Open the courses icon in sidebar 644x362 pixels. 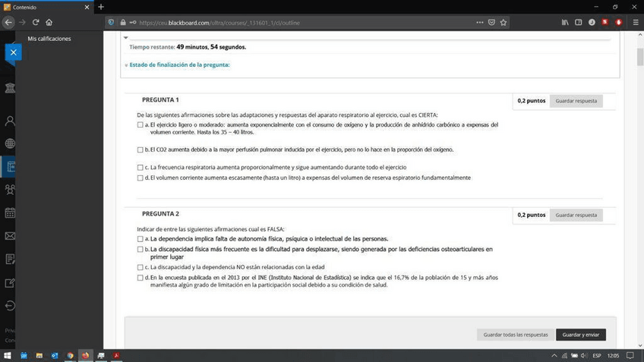(x=11, y=167)
